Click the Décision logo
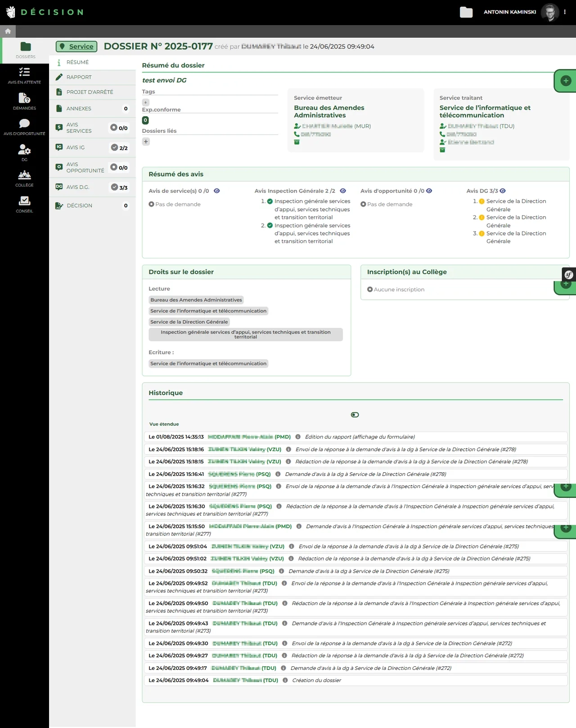576x728 pixels. 45,12
